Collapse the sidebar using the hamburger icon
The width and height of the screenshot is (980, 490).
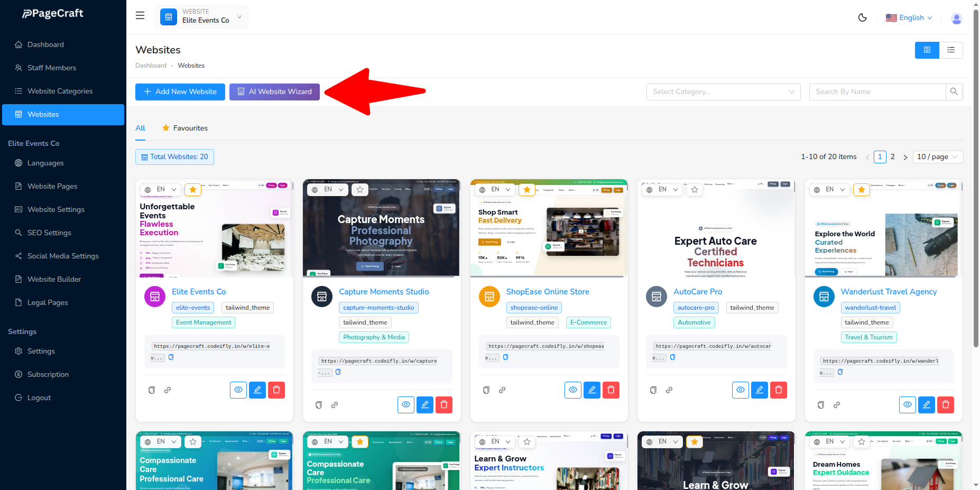click(140, 15)
